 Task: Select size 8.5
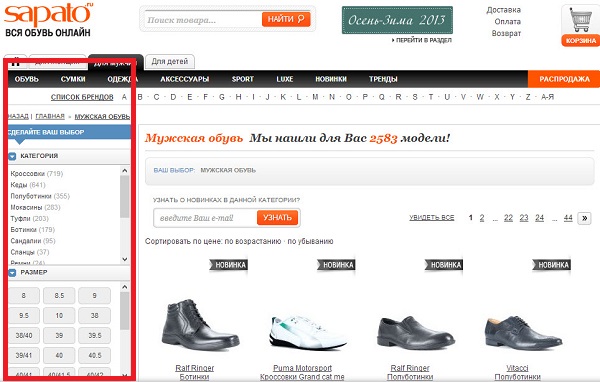(59, 295)
